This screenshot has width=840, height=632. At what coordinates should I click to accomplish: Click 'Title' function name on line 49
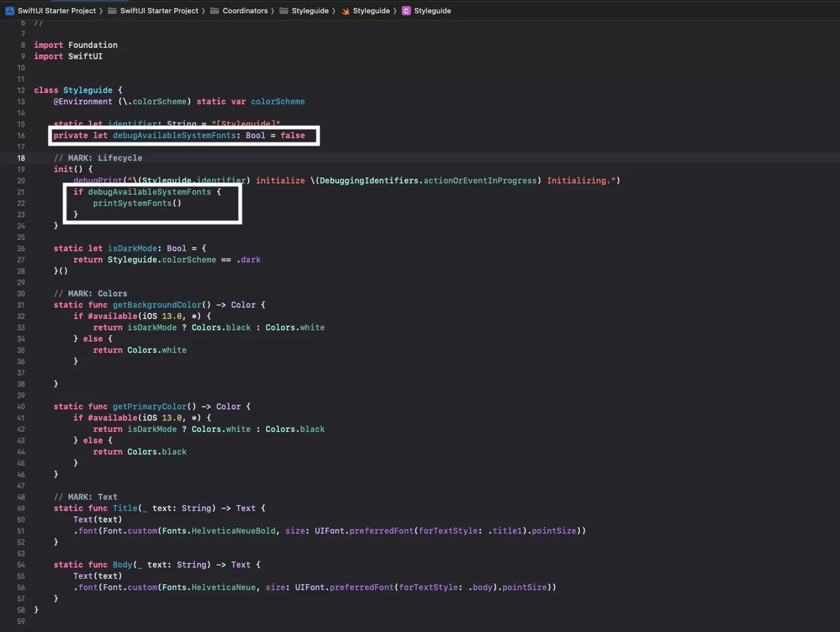125,508
